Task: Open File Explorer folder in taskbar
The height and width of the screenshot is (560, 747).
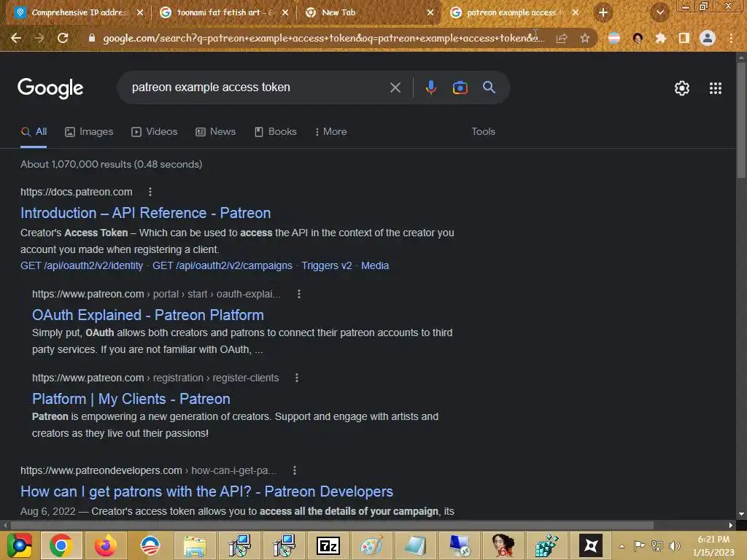Action: [x=195, y=546]
